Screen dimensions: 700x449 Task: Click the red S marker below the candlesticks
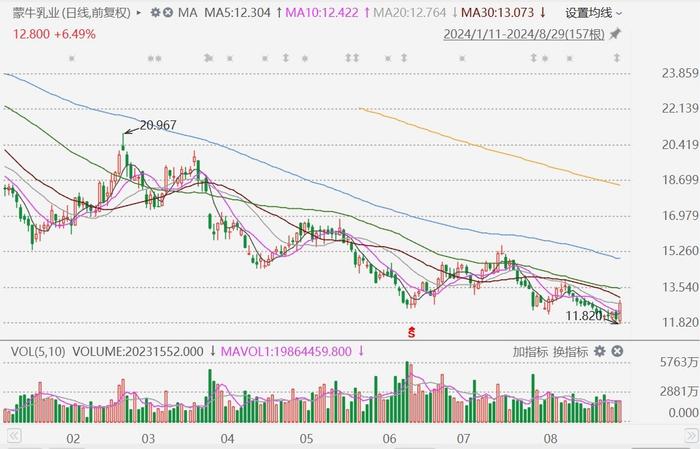[409, 329]
